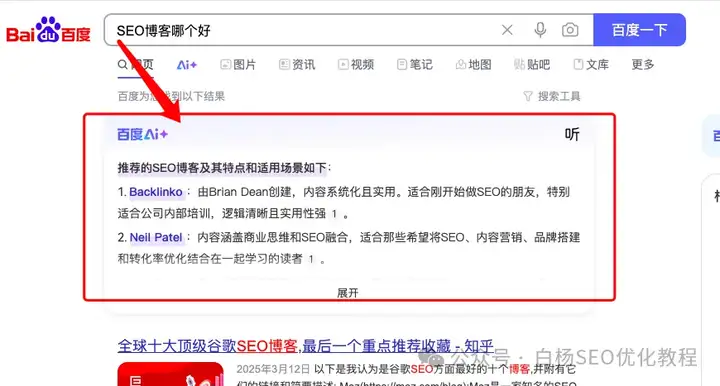Click the 百度一下 search button
This screenshot has height=386, width=720.
pyautogui.click(x=639, y=30)
